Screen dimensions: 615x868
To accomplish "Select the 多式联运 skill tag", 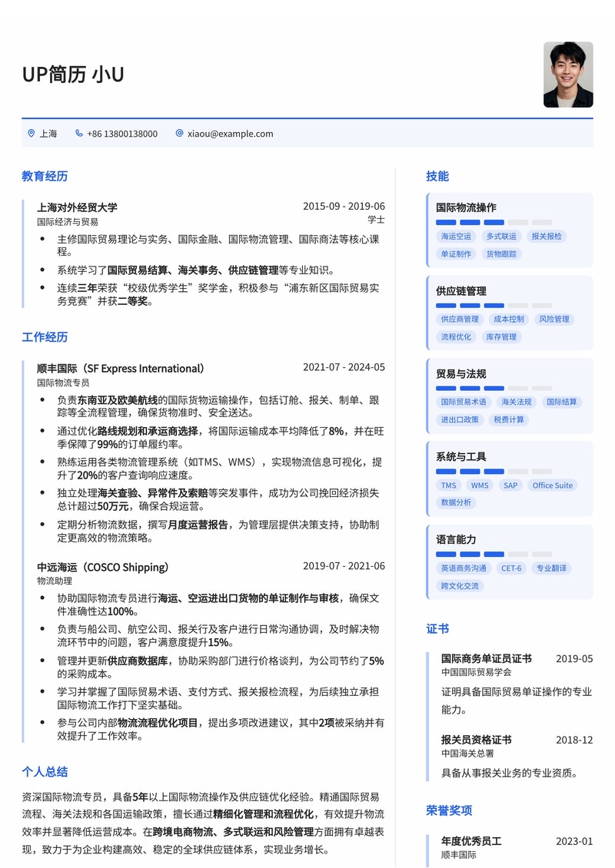I will [500, 236].
